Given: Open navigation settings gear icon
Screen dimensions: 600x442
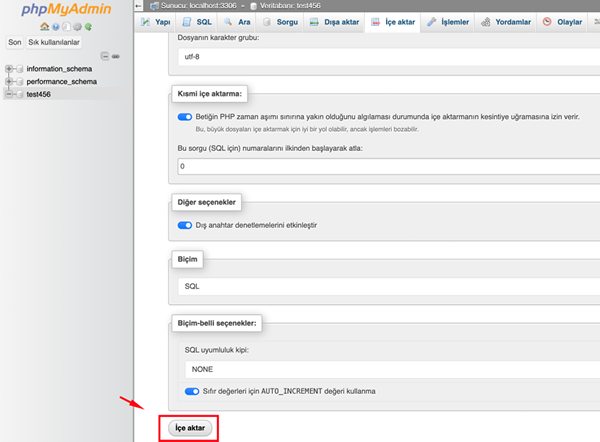Looking at the screenshot, I should 78,27.
